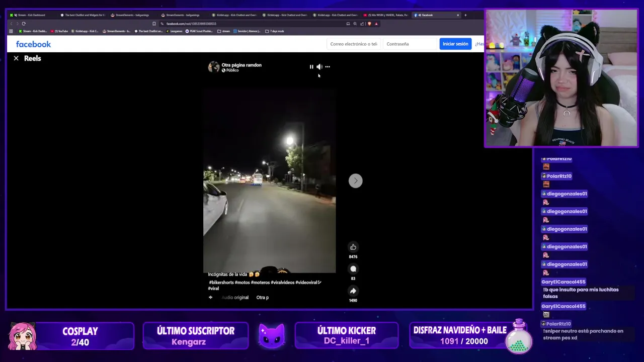Screen dimensions: 644x362
Task: Open the apps grid icon on the bookmarks bar
Action: [x=11, y=31]
